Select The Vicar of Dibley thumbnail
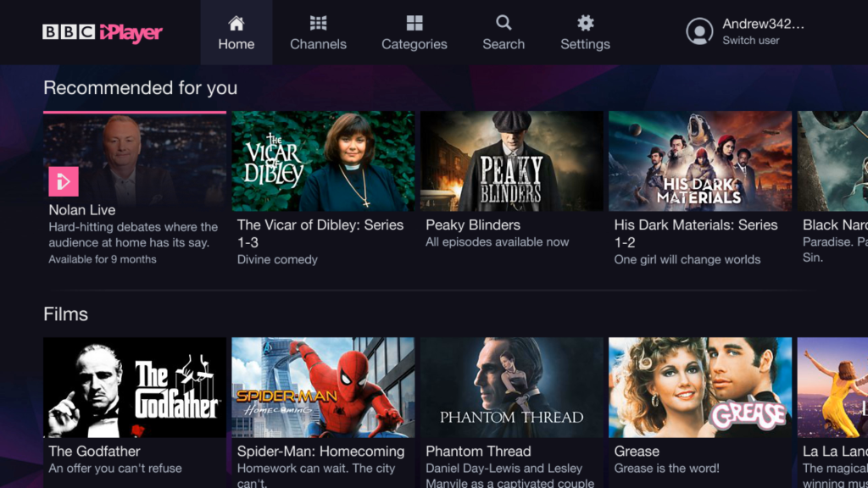 pos(323,161)
